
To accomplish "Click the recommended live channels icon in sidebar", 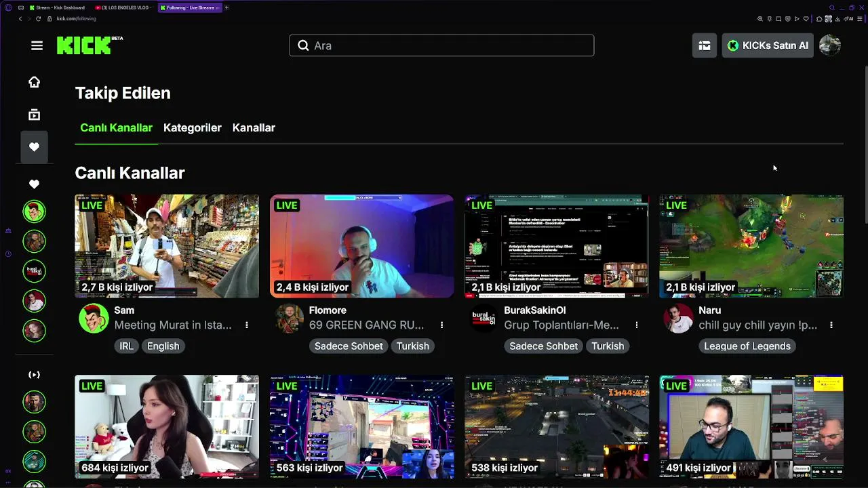I will point(34,375).
